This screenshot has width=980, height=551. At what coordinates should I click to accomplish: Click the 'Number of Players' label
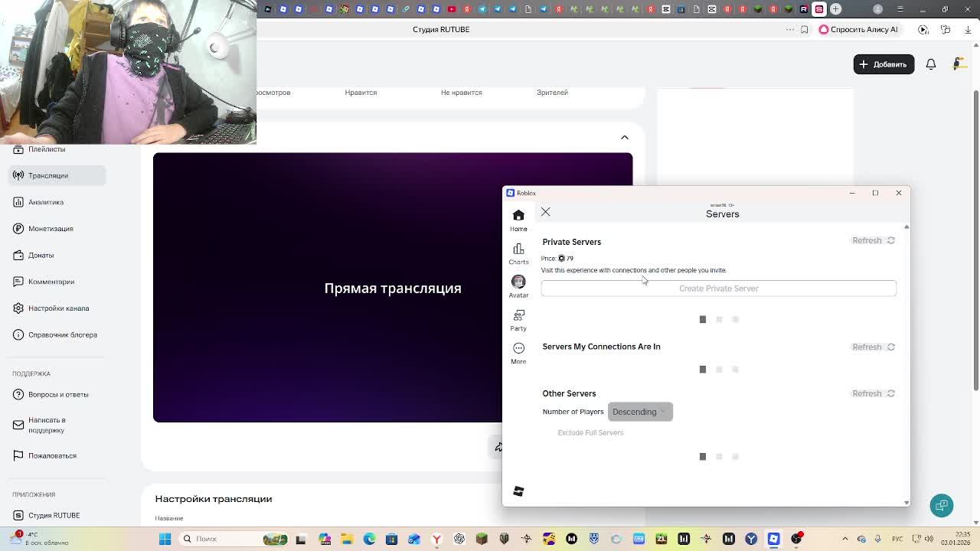click(x=573, y=412)
